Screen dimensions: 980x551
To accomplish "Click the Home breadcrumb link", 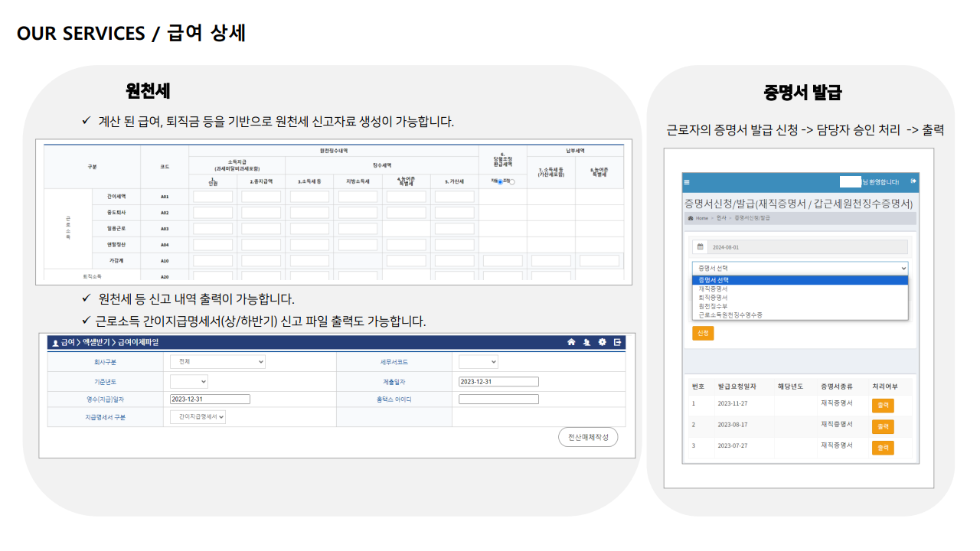I will pos(701,218).
